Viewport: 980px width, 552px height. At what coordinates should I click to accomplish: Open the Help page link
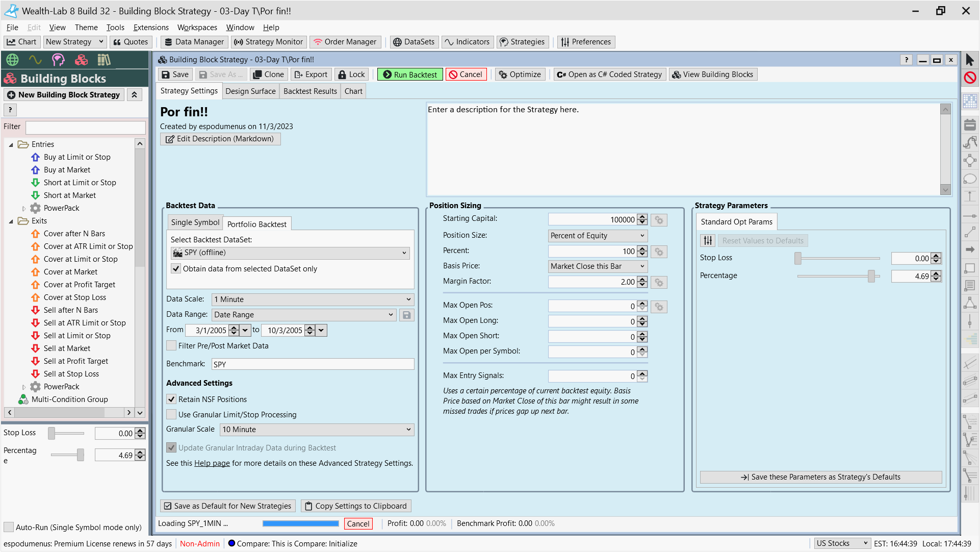(x=212, y=463)
